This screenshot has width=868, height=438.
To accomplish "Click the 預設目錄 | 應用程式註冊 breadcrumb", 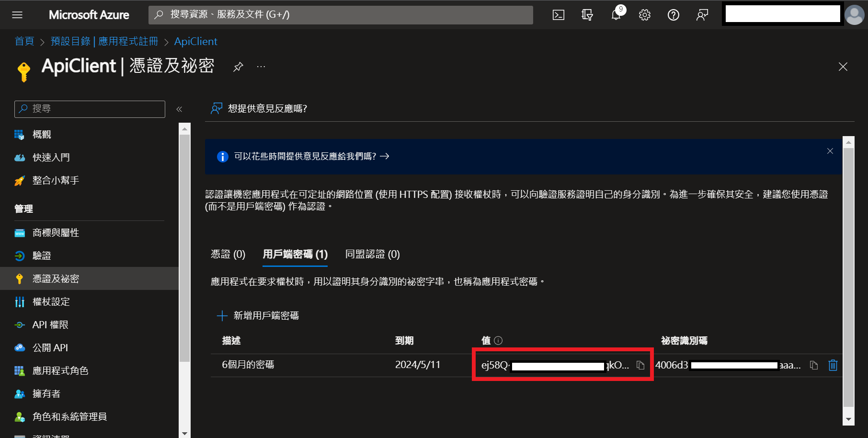I will [104, 42].
